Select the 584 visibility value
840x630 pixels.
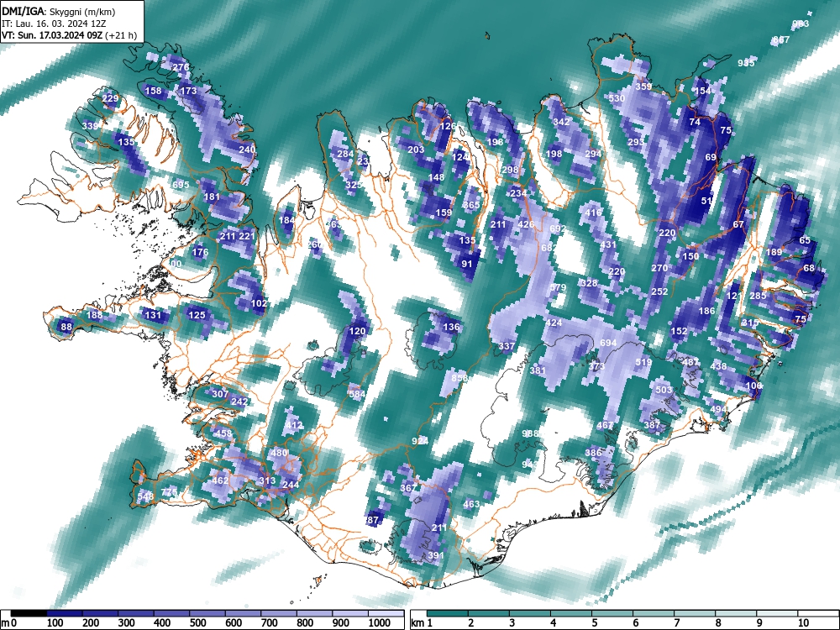click(x=357, y=394)
